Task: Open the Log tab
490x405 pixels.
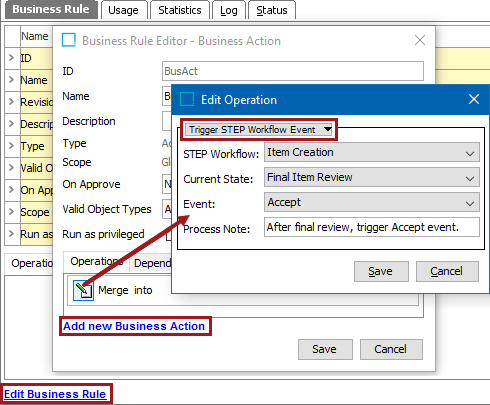Action: tap(229, 10)
